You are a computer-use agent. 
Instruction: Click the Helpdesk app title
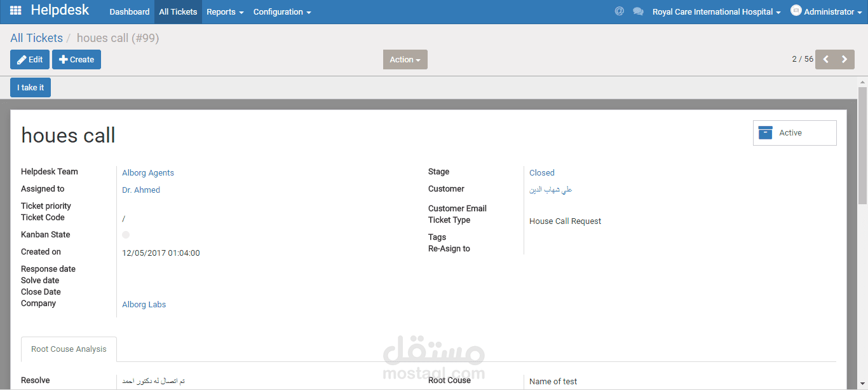tap(60, 10)
